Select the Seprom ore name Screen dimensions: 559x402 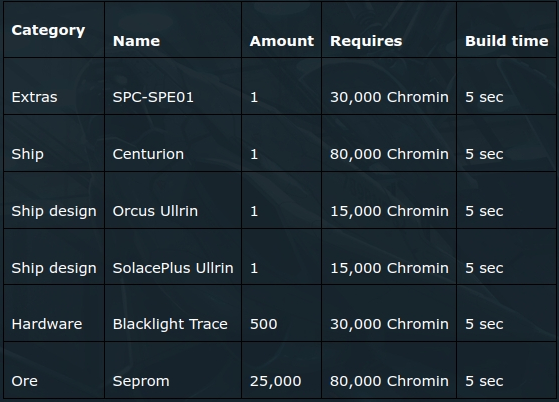141,381
